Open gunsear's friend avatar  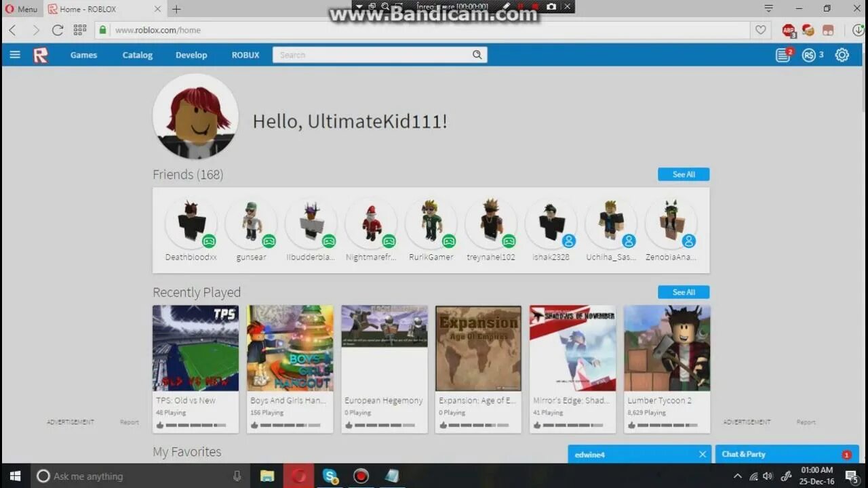click(x=251, y=224)
